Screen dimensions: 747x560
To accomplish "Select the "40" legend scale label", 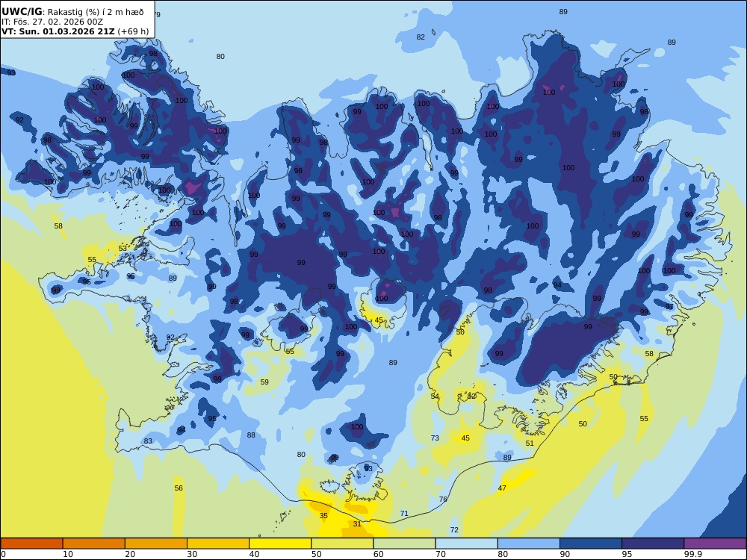I will (255, 554).
